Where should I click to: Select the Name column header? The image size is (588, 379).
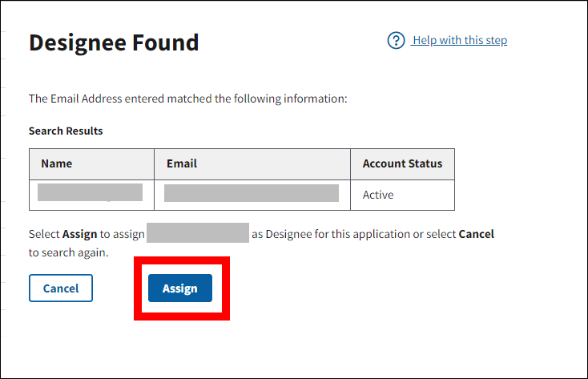[x=57, y=163]
